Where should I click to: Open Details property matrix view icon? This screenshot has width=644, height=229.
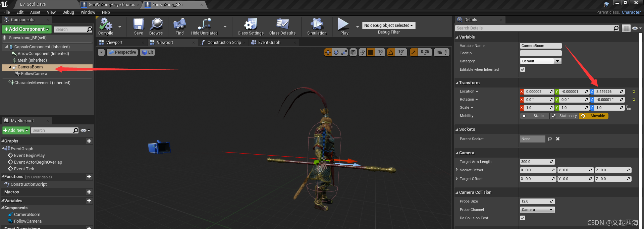coord(626,28)
